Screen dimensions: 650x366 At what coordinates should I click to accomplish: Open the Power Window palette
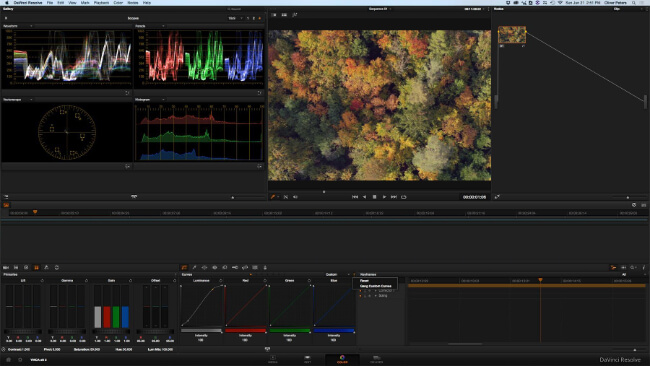pos(204,267)
